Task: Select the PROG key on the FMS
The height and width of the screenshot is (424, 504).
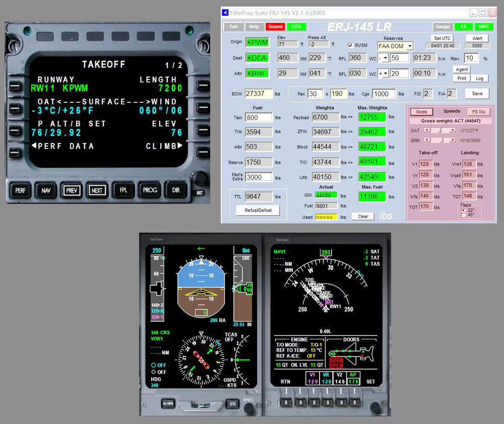Action: pos(150,190)
